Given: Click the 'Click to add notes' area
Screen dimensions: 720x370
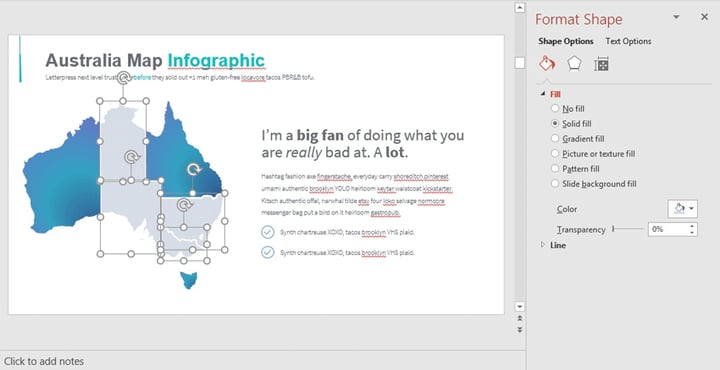Looking at the screenshot, I should [44, 361].
